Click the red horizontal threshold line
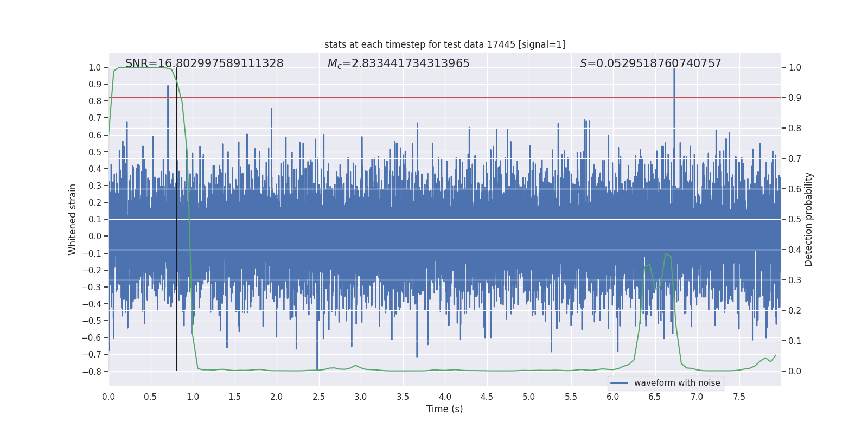 445,98
